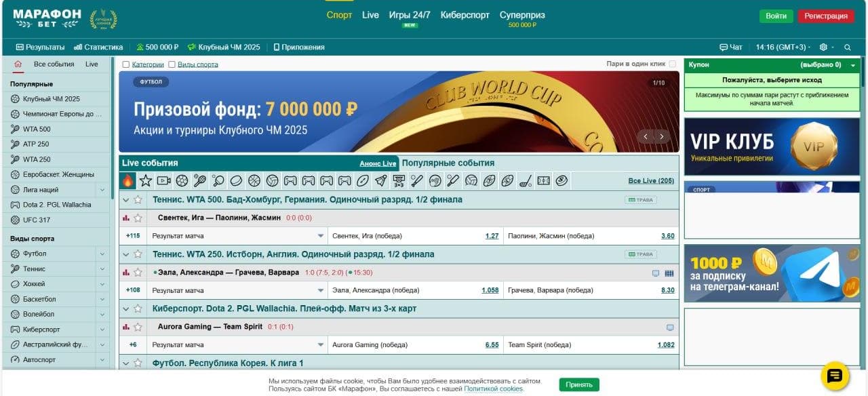This screenshot has height=396, width=868.
Task: Tick the Категории checkbox
Action: point(126,64)
